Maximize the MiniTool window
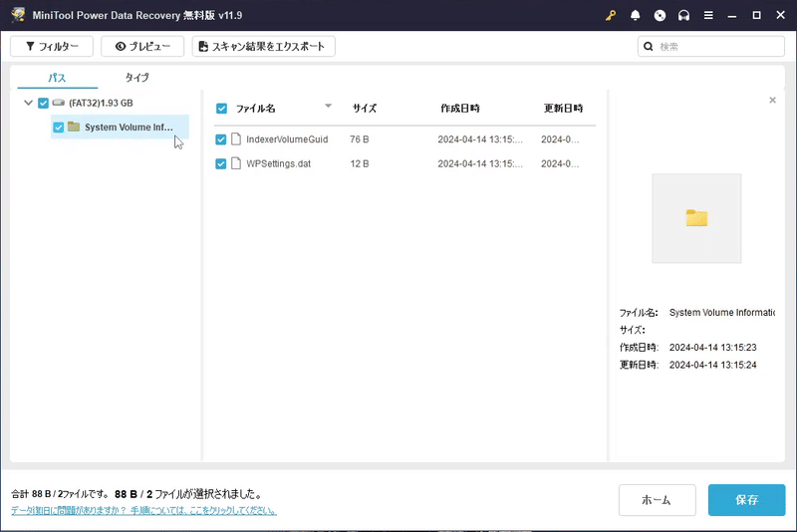This screenshot has height=532, width=797. [756, 15]
